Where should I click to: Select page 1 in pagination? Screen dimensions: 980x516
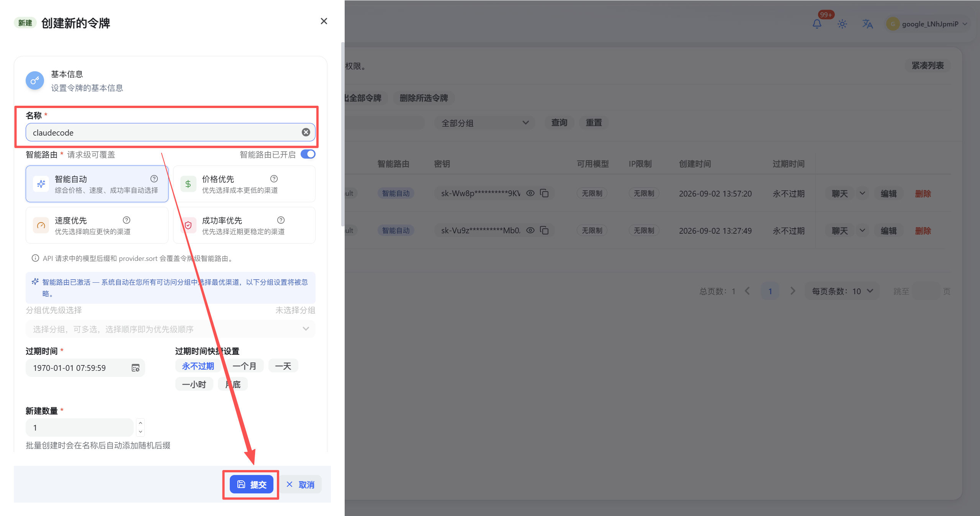(x=770, y=291)
